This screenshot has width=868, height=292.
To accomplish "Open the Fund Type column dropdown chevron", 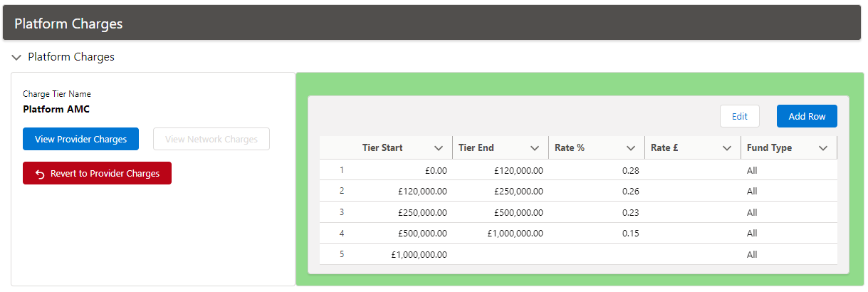I will pyautogui.click(x=823, y=148).
